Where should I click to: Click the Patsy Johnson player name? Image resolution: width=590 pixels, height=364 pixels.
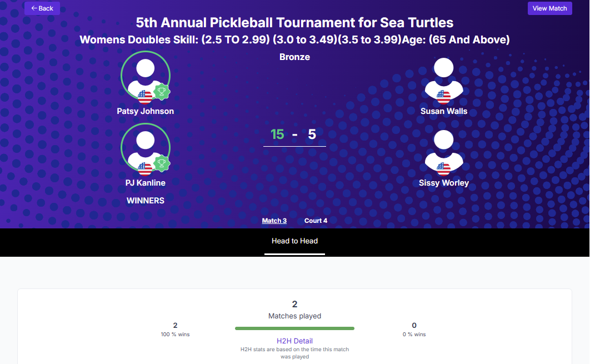[145, 111]
